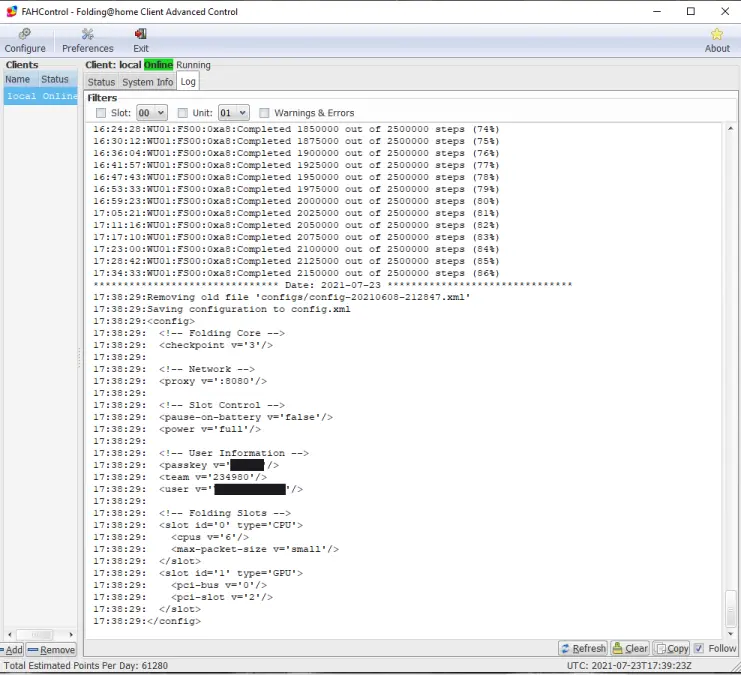Screen dimensions: 741x675
Task: Enable Warnings & Errors filter
Action: tap(264, 113)
